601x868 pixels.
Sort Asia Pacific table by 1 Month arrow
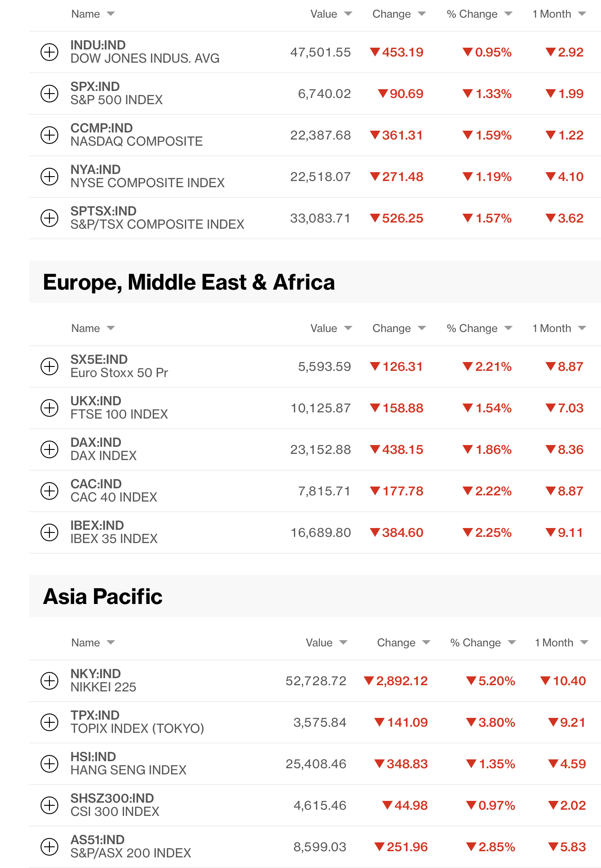pos(584,642)
